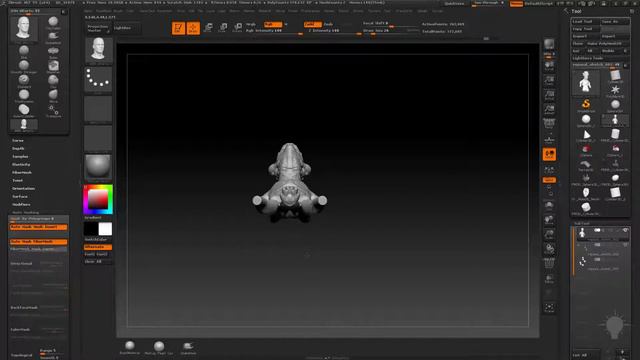Click the Frame icon in right shelf

pyautogui.click(x=549, y=205)
